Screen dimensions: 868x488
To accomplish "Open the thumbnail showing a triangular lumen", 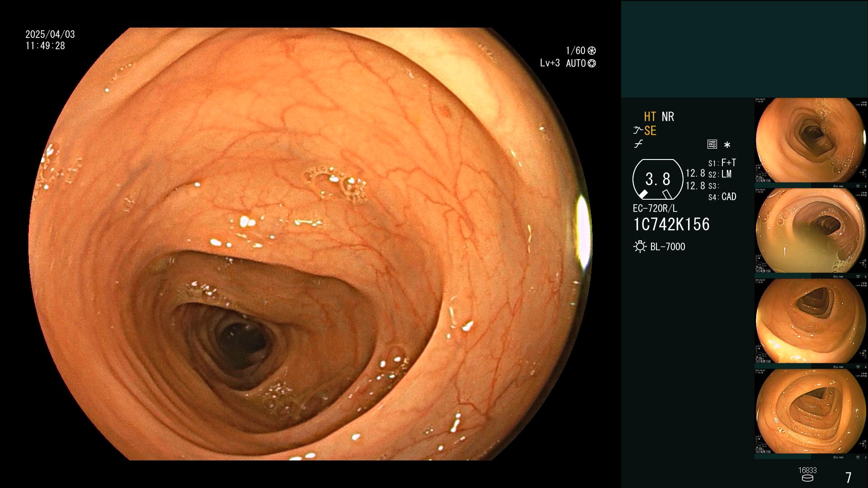I will pyautogui.click(x=811, y=321).
